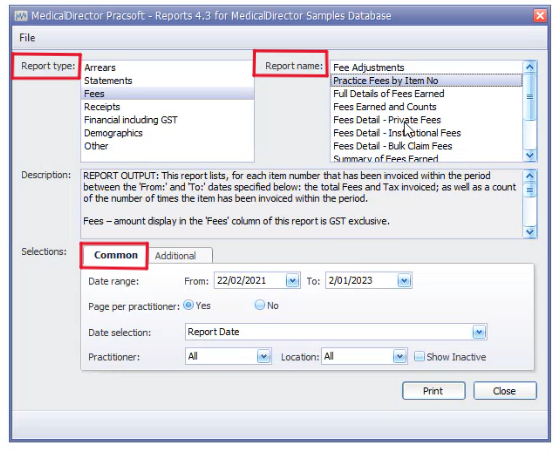Viewport: 556px width, 458px height.
Task: Open the File menu
Action: (27, 38)
